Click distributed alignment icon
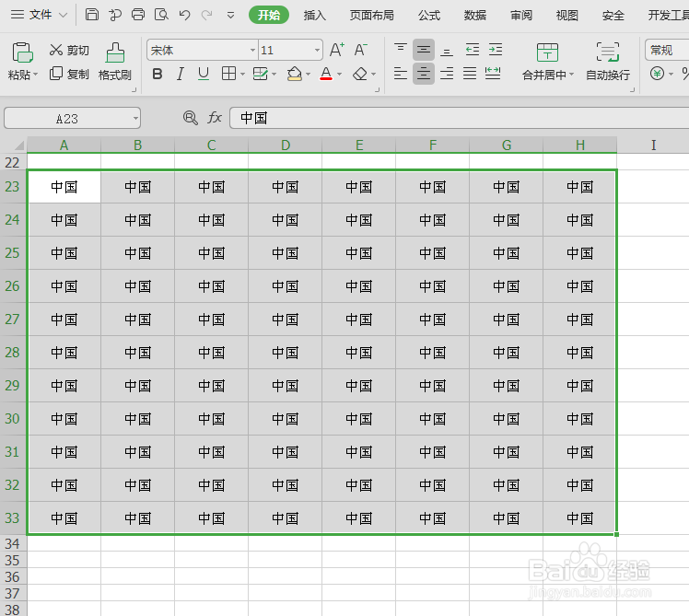This screenshot has height=616, width=689. (493, 74)
